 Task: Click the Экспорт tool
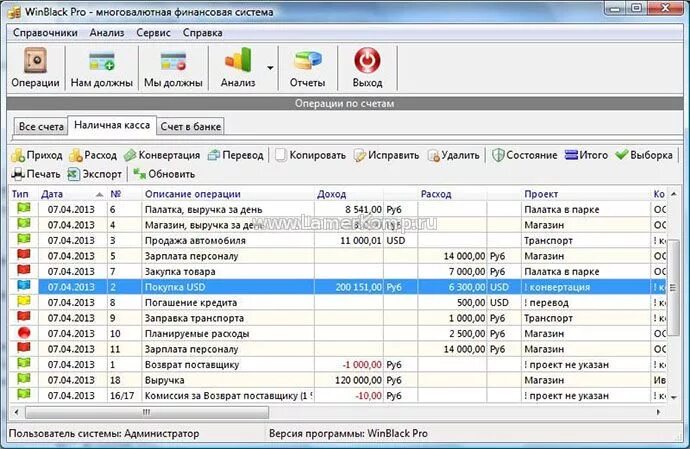tap(95, 174)
